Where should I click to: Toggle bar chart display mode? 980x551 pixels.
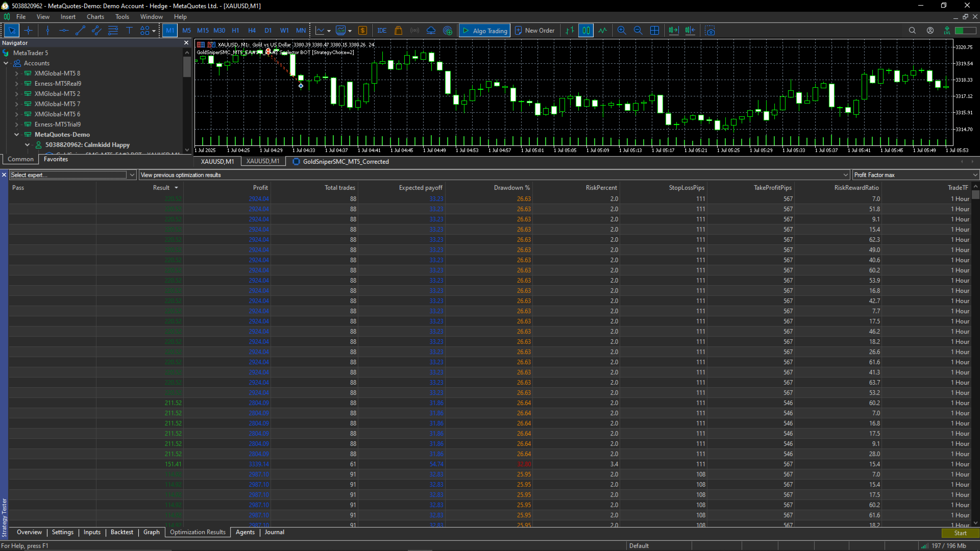[x=569, y=31]
